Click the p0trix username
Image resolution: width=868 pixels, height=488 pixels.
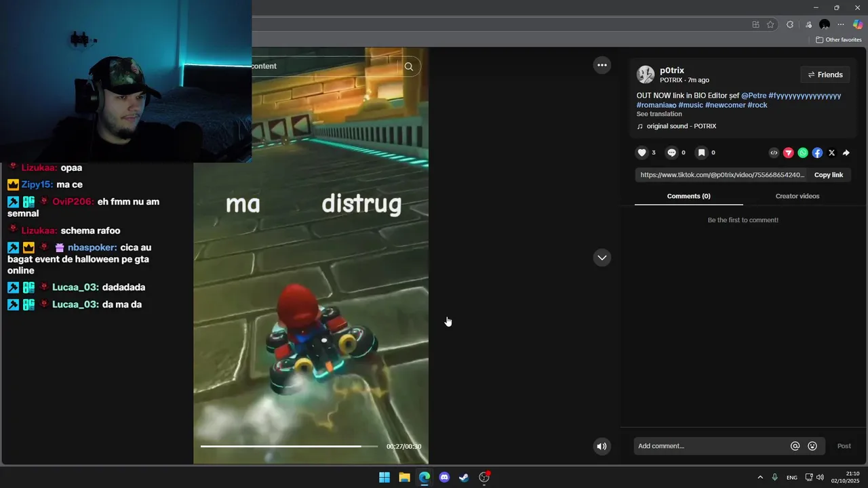(x=672, y=70)
